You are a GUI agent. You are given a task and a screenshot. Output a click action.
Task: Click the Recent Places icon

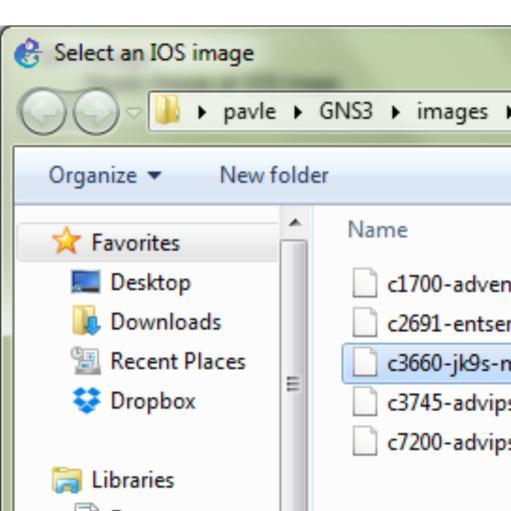(86, 361)
